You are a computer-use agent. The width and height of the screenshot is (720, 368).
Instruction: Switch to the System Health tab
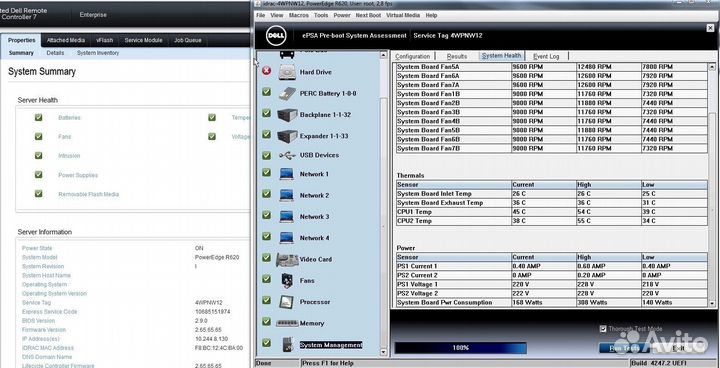point(501,56)
